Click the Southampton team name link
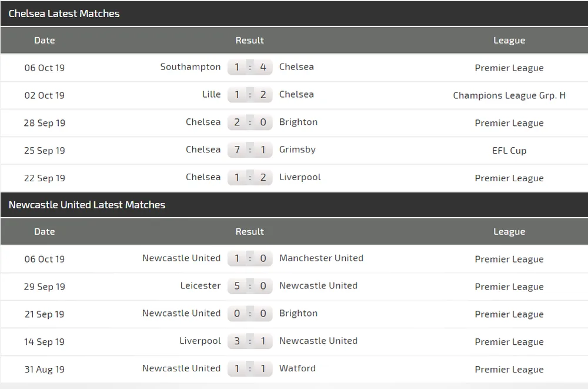The width and height of the screenshot is (588, 389). [x=191, y=67]
